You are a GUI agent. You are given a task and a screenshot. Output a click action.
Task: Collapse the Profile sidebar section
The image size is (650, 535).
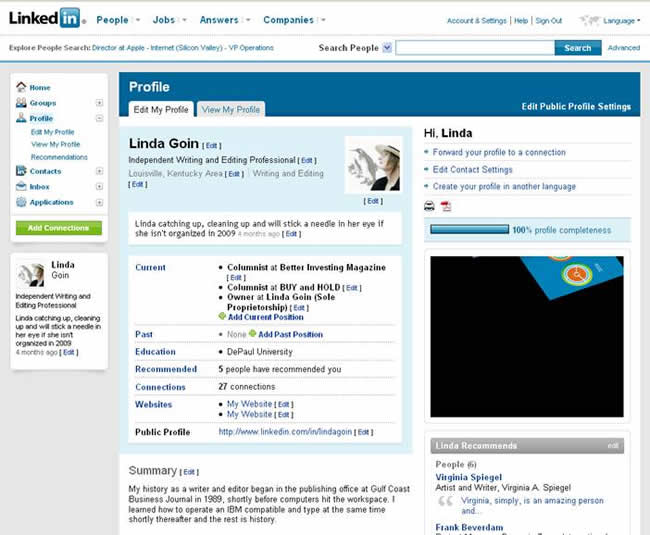click(x=99, y=119)
